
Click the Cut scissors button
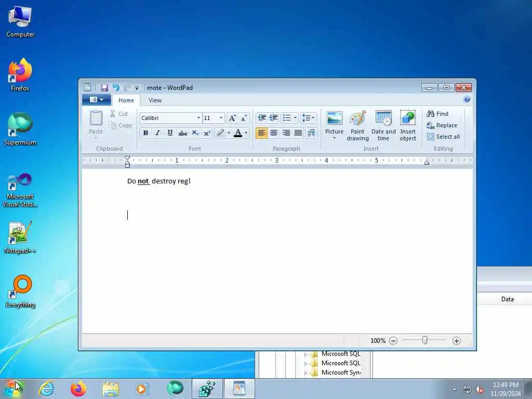tap(119, 114)
